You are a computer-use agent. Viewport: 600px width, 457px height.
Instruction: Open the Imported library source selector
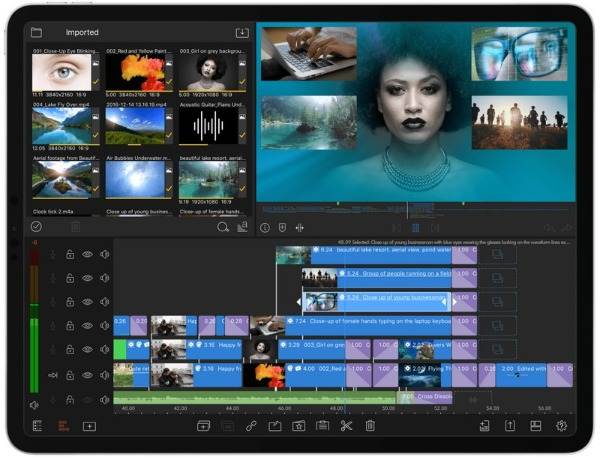[82, 33]
